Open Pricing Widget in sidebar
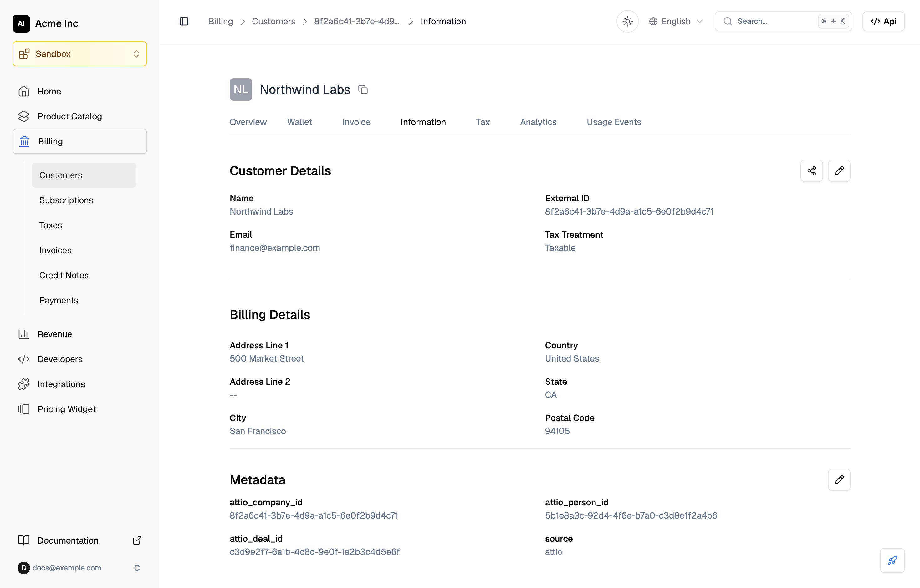Viewport: 920px width, 588px height. point(79,409)
